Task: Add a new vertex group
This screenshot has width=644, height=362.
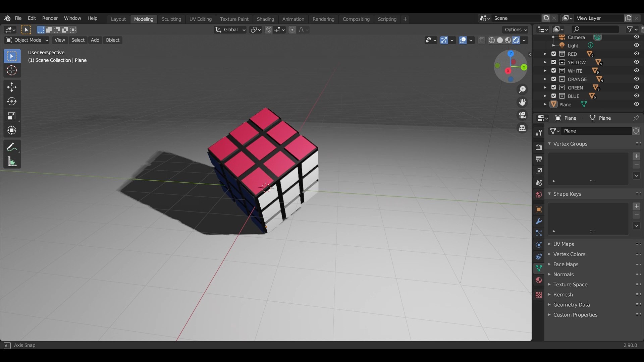Action: point(636,156)
